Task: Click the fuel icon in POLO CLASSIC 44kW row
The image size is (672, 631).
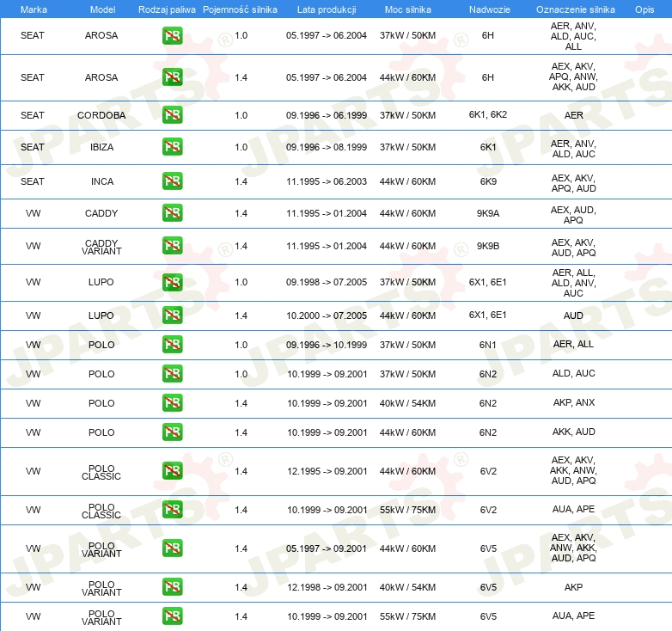Action: pyautogui.click(x=172, y=471)
